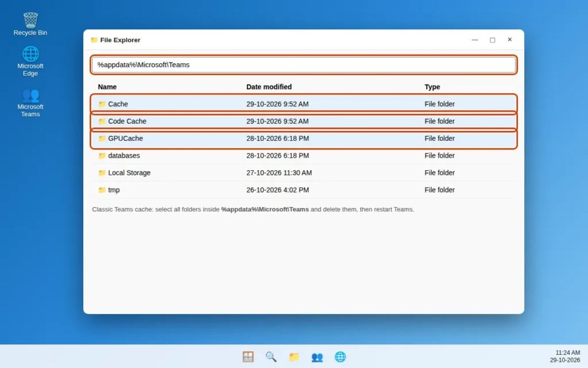Click the Cache row's 29-10-2026 9:52 AM date
588x368 pixels.
point(277,104)
